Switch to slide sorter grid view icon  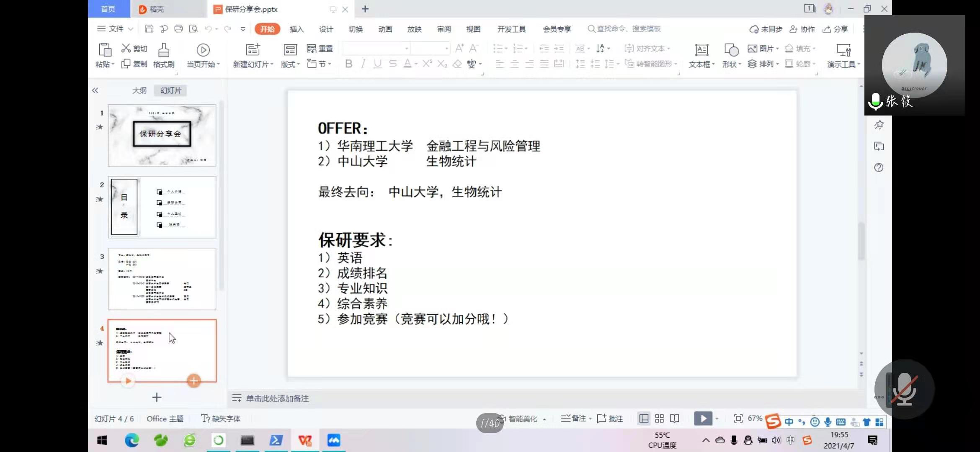point(659,419)
